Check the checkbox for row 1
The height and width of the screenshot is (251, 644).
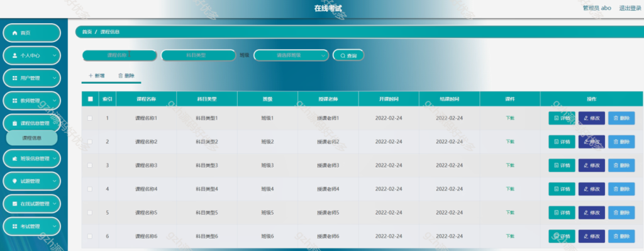tap(90, 118)
